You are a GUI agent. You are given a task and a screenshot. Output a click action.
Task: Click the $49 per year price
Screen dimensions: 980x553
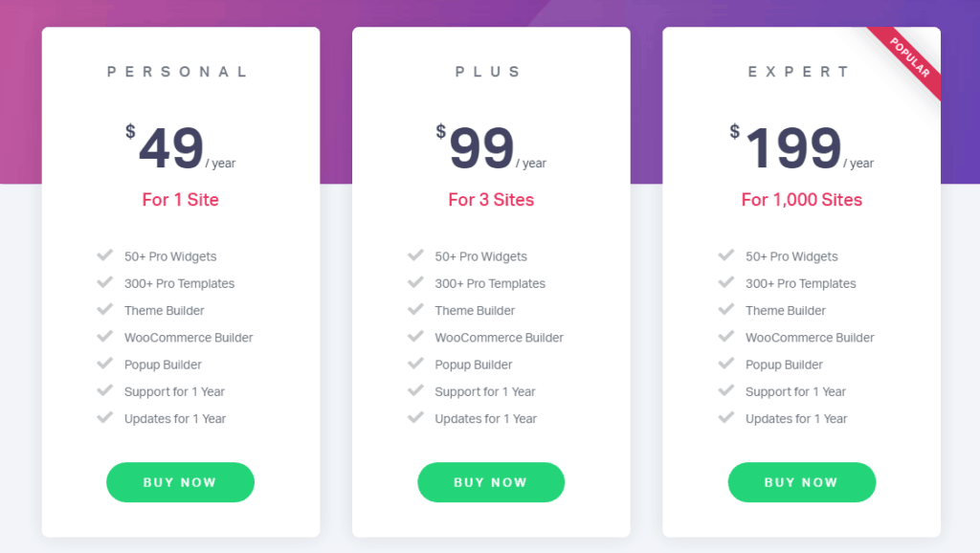180,147
